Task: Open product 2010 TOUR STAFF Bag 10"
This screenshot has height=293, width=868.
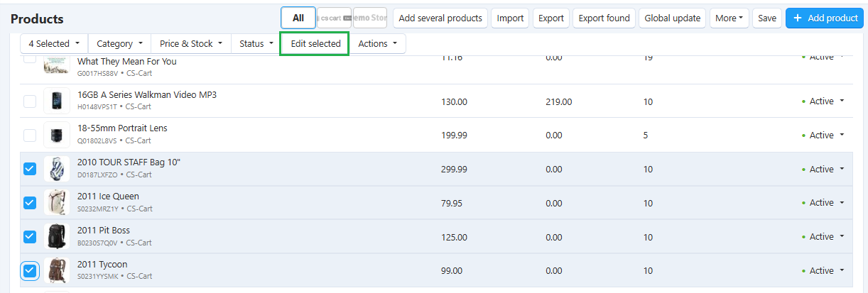Action: [129, 162]
